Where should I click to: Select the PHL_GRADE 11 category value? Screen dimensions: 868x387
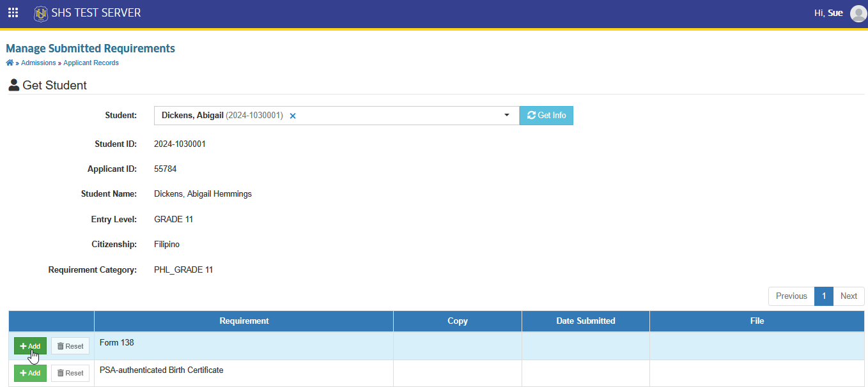click(x=183, y=270)
